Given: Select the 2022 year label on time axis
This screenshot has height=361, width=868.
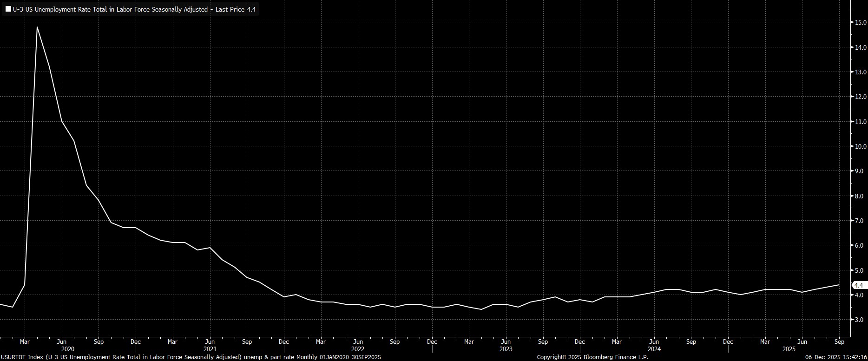Looking at the screenshot, I should pos(357,349).
